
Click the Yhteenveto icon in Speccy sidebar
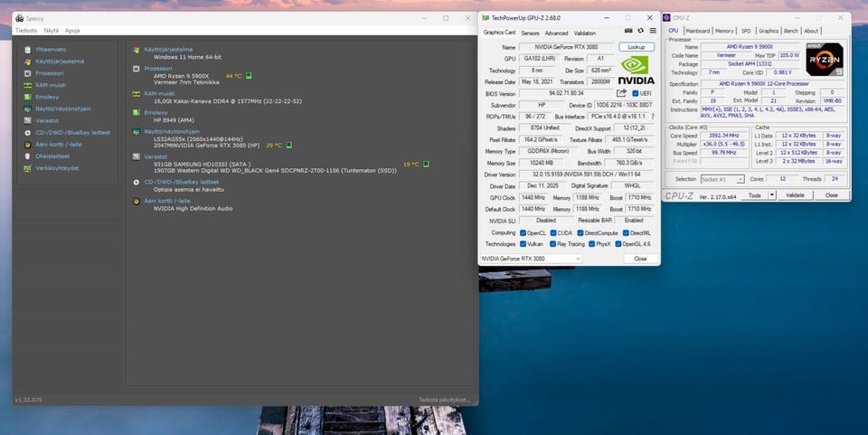click(x=28, y=49)
